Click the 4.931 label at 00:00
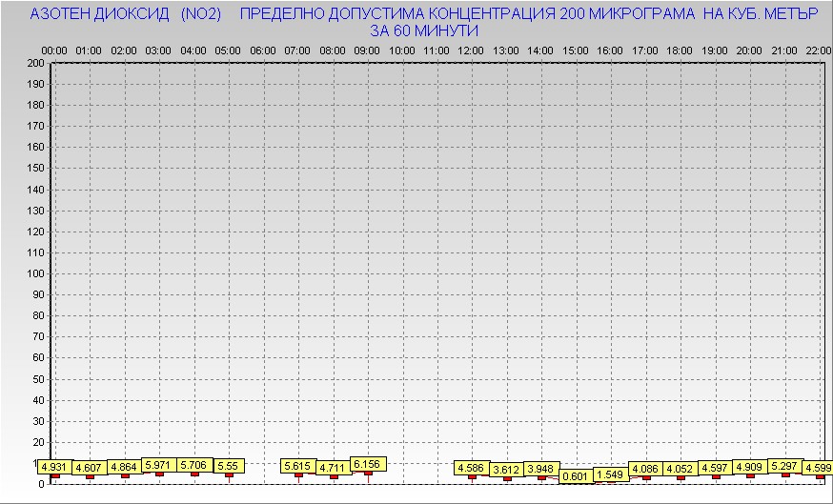 click(54, 467)
